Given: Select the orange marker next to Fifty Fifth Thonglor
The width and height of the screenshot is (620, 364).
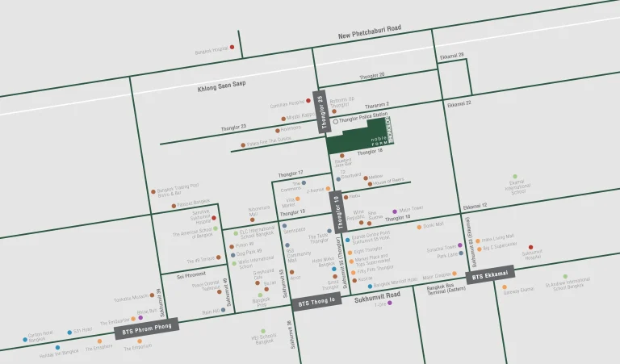Looking at the screenshot, I should pos(353,273).
